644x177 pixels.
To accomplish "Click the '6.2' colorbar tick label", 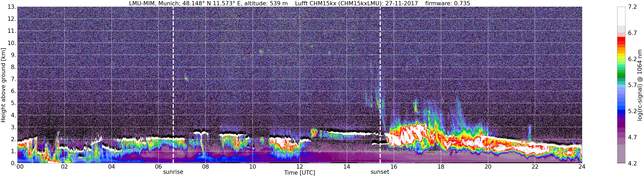I will pos(632,59).
